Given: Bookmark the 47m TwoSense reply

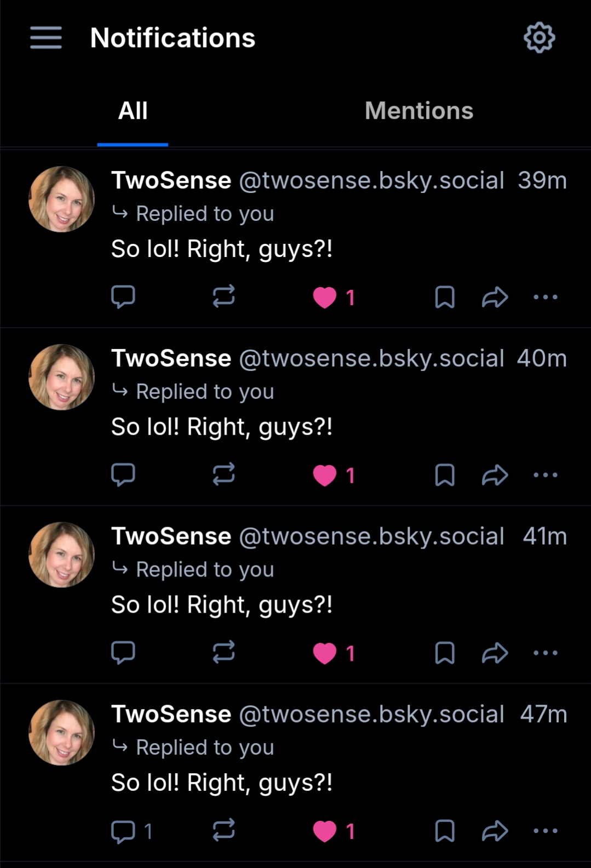Looking at the screenshot, I should click(x=445, y=831).
